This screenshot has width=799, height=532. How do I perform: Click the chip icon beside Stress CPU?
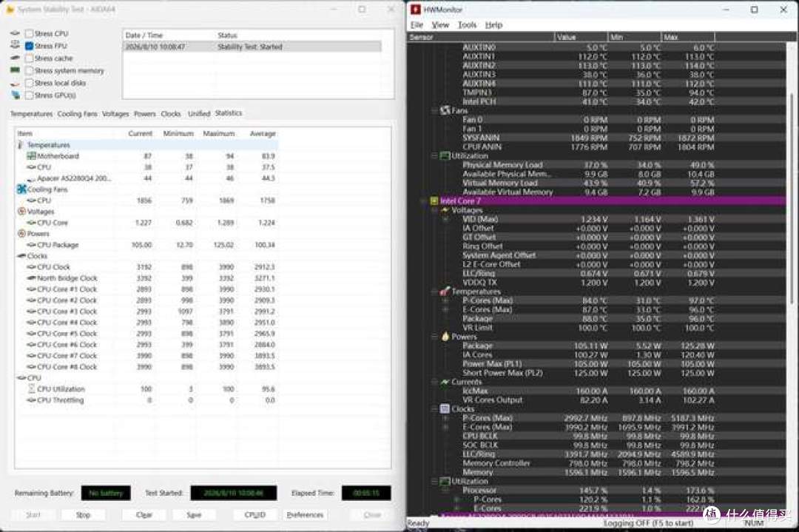[16, 33]
